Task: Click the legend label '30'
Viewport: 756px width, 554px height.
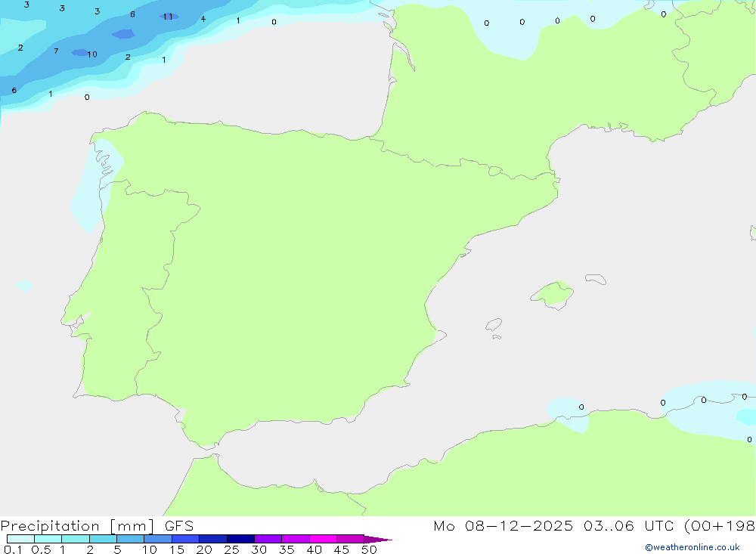Action: point(259,549)
